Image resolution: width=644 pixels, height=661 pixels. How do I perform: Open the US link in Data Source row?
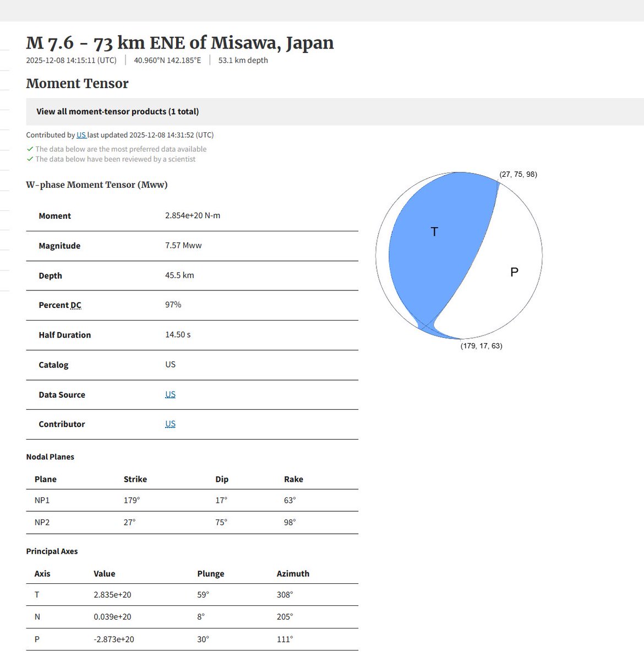(x=170, y=394)
